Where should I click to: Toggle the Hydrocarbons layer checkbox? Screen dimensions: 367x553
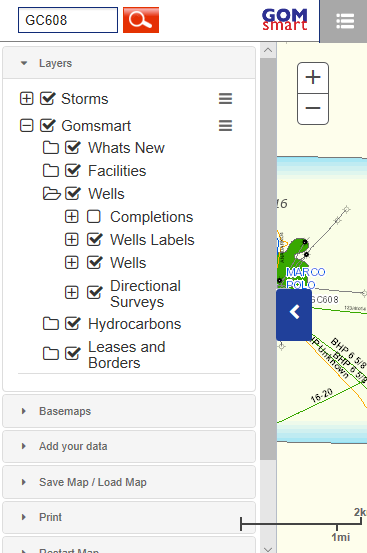73,323
